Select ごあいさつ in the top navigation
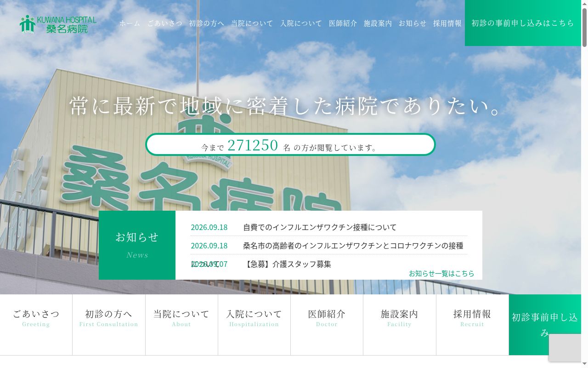The height and width of the screenshot is (368, 588). click(x=165, y=23)
